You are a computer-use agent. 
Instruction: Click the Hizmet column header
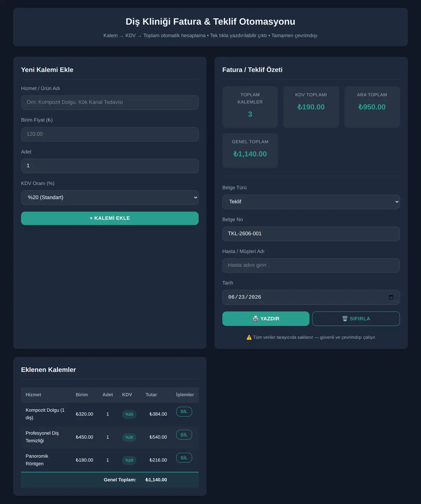coord(33,395)
